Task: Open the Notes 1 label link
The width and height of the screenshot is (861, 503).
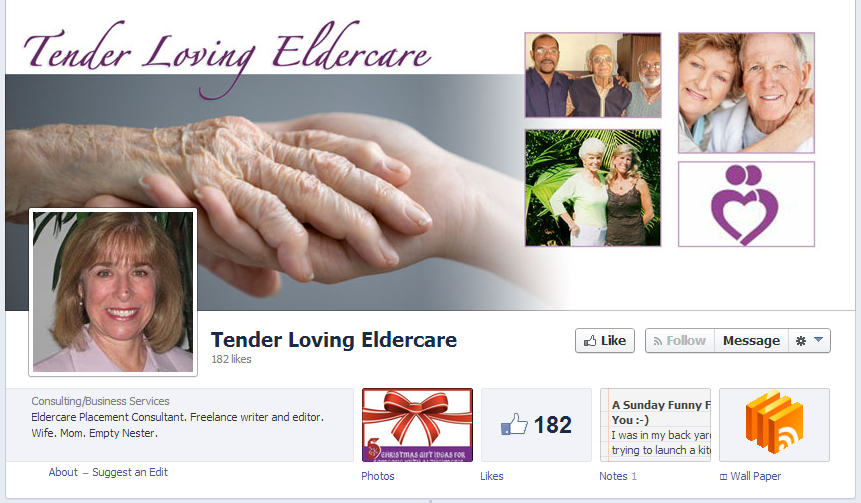Action: click(x=618, y=476)
